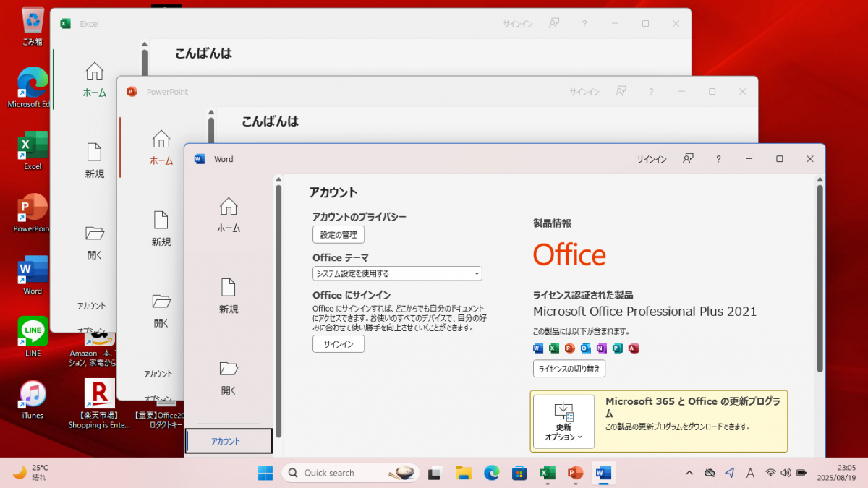Open Home in Word sidebar
The height and width of the screenshot is (488, 868).
[229, 215]
